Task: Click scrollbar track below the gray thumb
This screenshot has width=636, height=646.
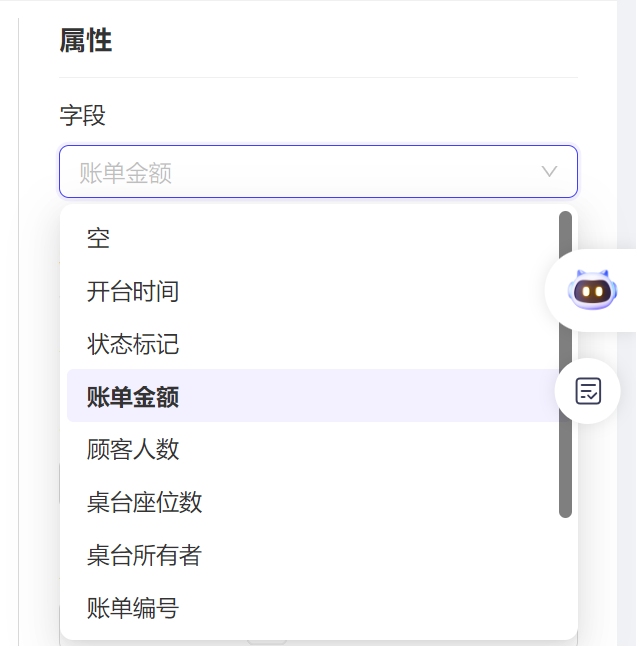Action: (x=565, y=575)
